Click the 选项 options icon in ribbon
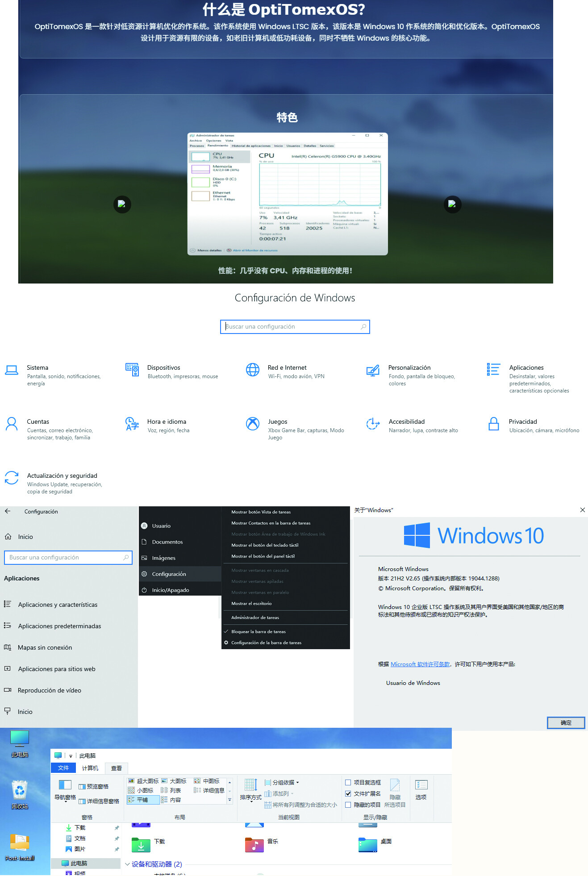588x876 pixels. tap(421, 789)
